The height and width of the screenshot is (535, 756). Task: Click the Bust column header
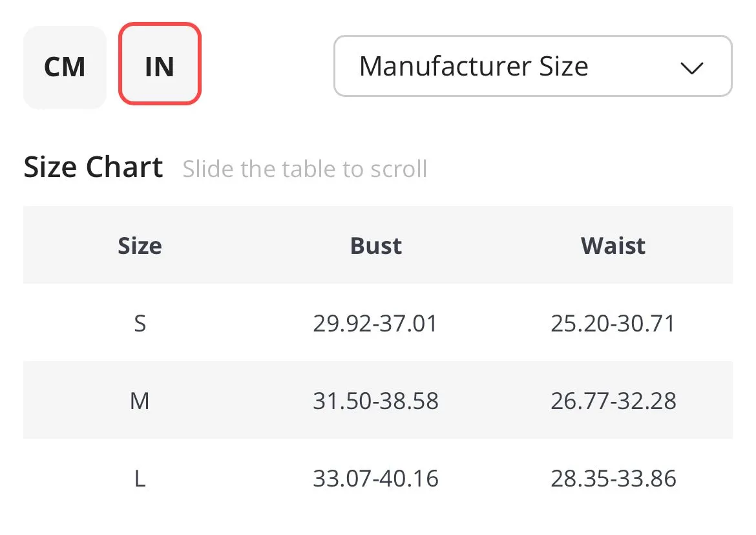tap(375, 246)
